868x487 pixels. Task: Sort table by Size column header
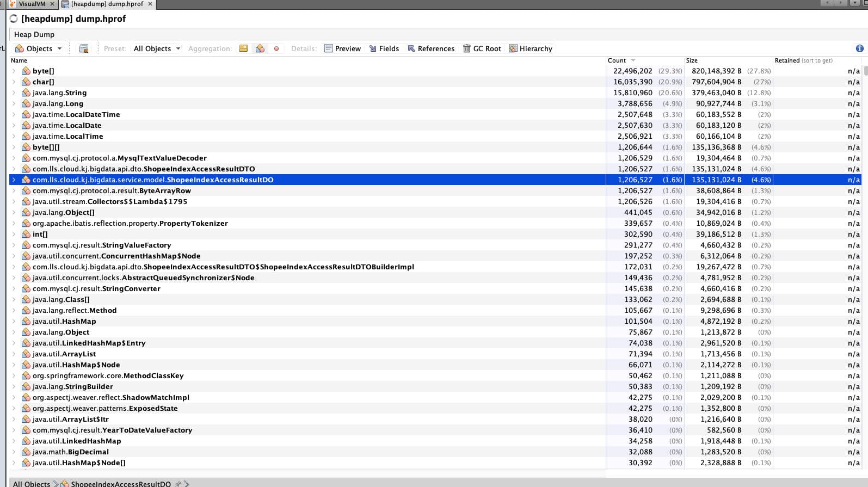(x=692, y=60)
